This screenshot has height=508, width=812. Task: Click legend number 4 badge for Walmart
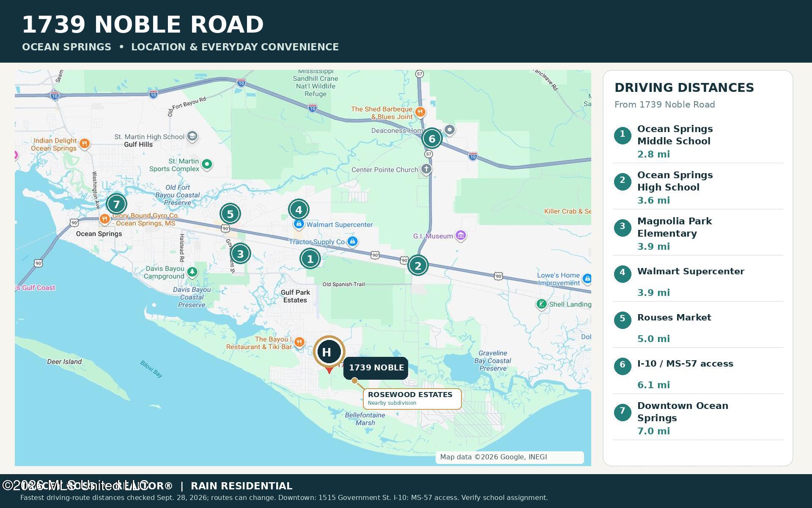pyautogui.click(x=623, y=274)
